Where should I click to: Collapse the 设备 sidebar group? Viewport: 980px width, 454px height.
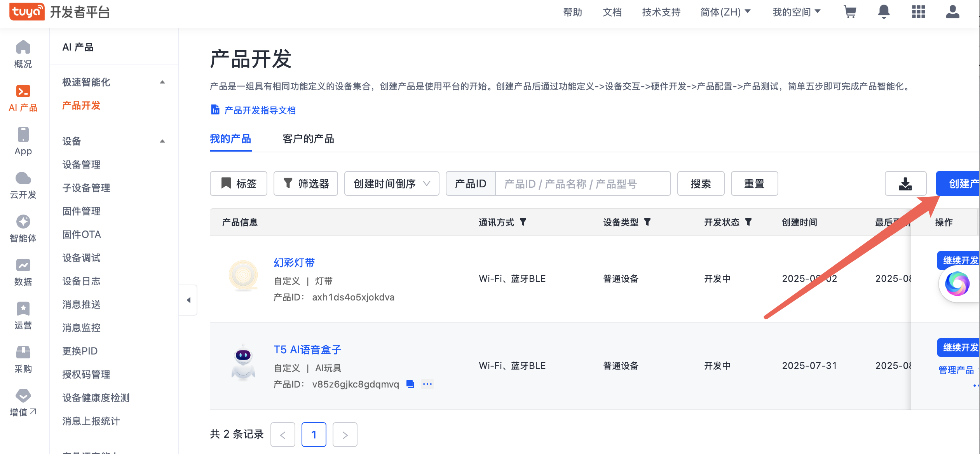pyautogui.click(x=163, y=141)
